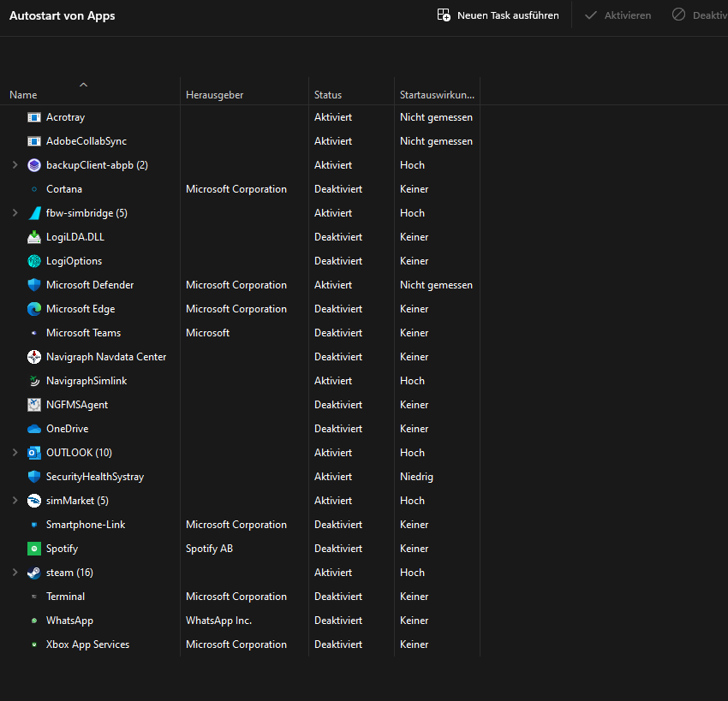Click the Acrotray icon

click(x=34, y=116)
